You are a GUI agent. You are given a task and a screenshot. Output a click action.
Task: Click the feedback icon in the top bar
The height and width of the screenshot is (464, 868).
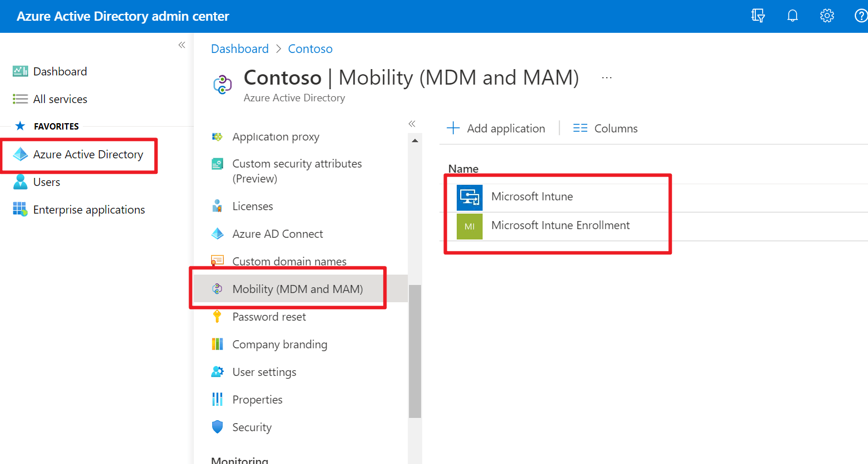(x=758, y=16)
